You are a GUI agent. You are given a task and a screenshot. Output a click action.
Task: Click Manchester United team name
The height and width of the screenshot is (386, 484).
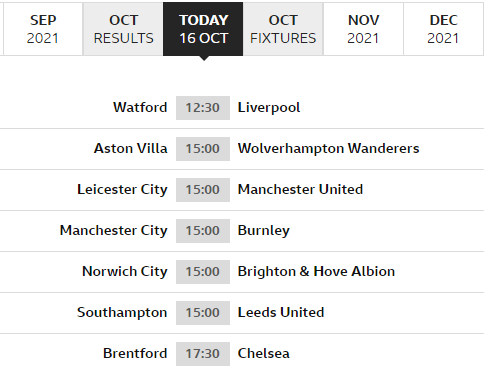pos(300,189)
